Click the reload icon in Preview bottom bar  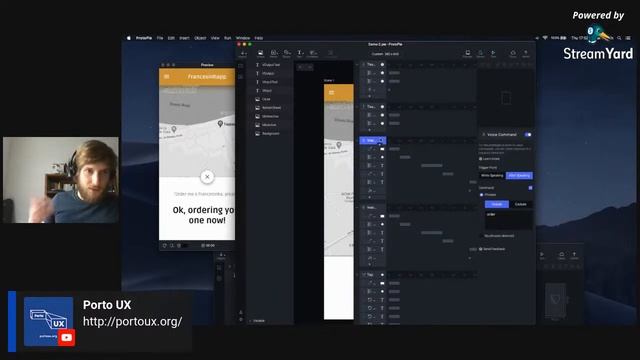tap(165, 245)
